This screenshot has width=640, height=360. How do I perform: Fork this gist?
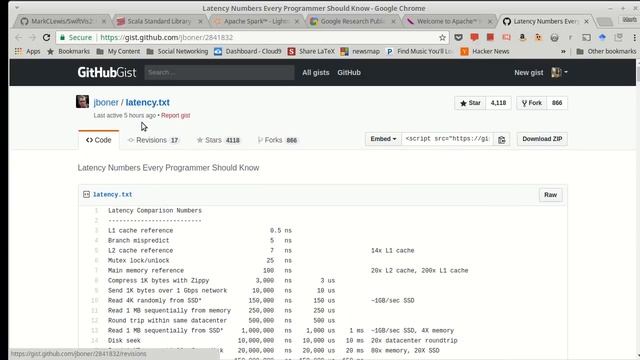pos(531,103)
